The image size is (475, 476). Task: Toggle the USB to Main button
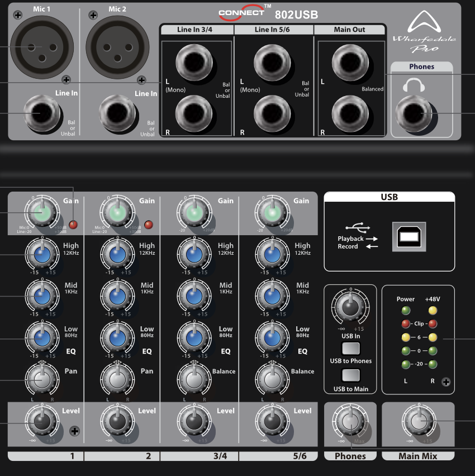coord(350,375)
